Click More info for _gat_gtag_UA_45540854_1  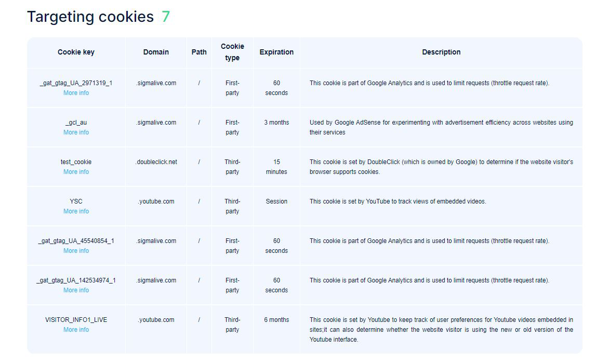pos(76,251)
